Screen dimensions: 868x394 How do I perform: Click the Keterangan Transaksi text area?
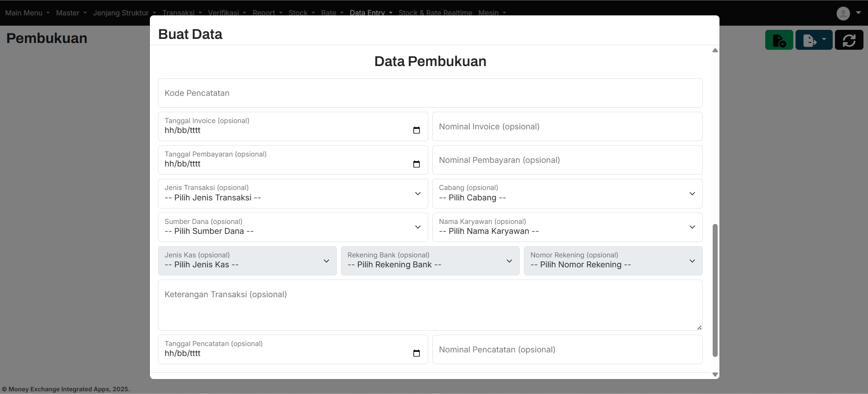coord(430,305)
